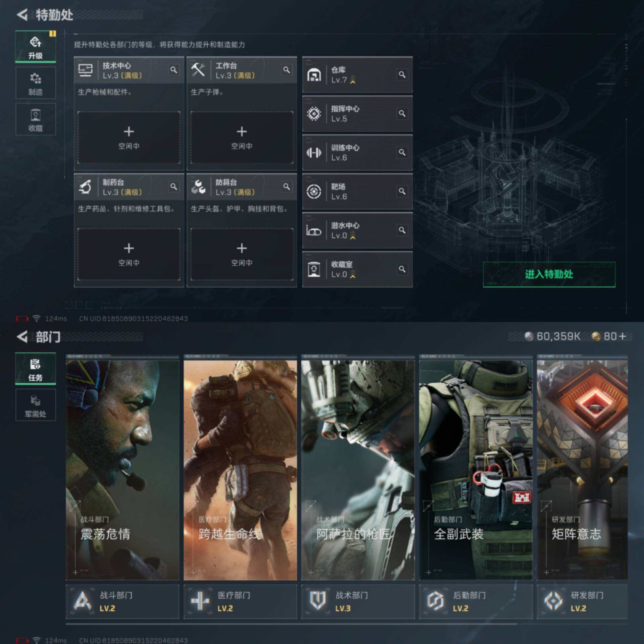
Task: Open the 震荡危情 combat department card
Action: [122, 470]
